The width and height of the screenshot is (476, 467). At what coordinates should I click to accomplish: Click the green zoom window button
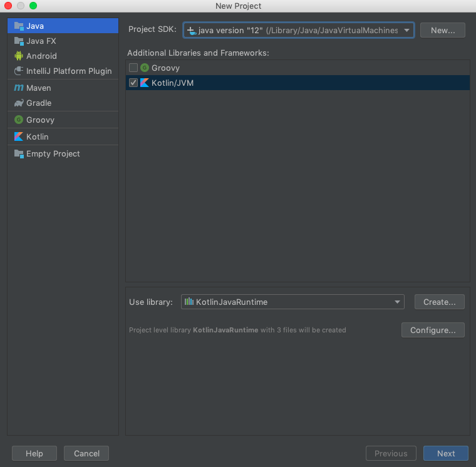point(33,6)
